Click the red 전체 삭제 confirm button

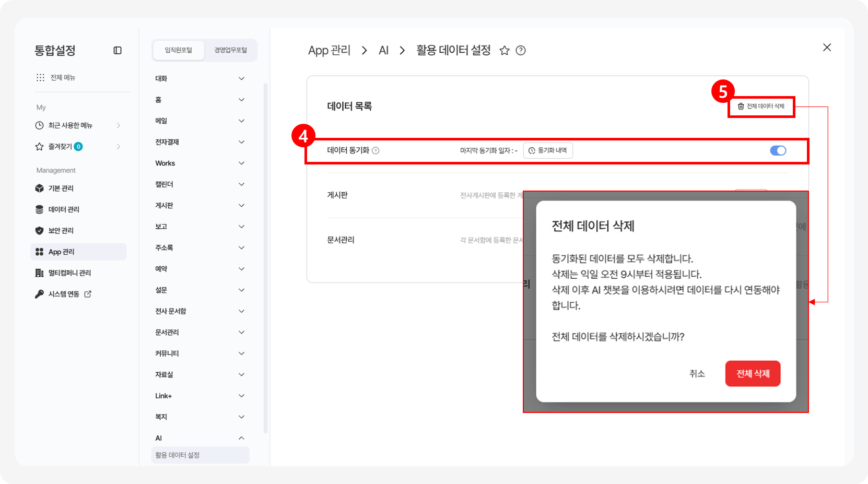pyautogui.click(x=753, y=374)
